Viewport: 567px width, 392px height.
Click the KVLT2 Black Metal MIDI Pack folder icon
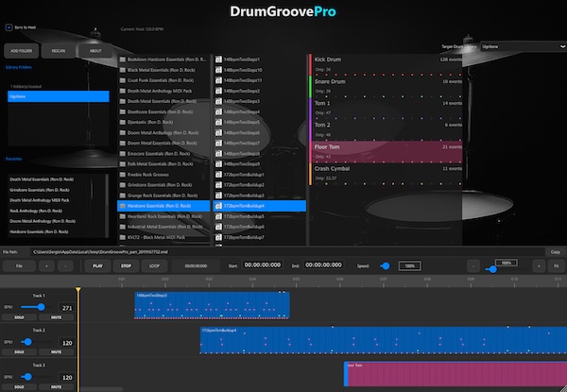(x=123, y=237)
